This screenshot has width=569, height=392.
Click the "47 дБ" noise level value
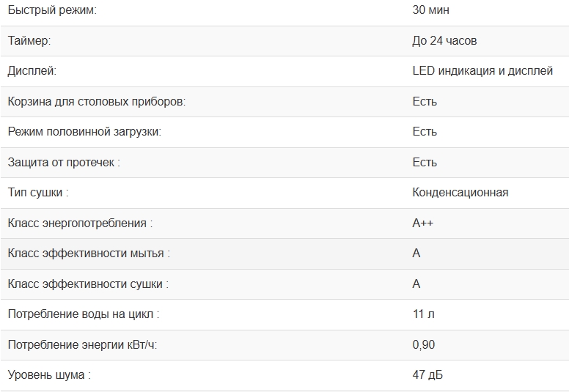pos(427,375)
